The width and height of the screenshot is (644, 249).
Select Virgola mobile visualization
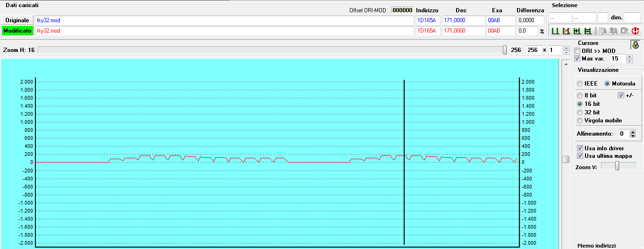[x=580, y=120]
